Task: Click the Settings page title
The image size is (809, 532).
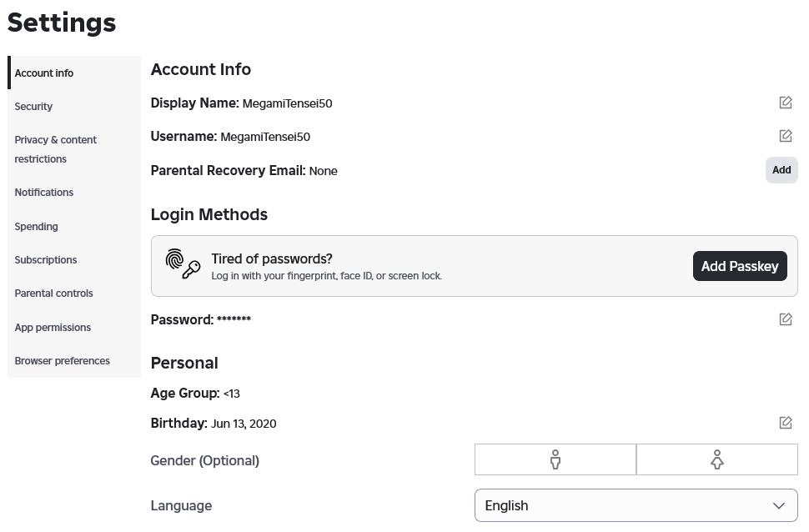Action: (x=62, y=23)
